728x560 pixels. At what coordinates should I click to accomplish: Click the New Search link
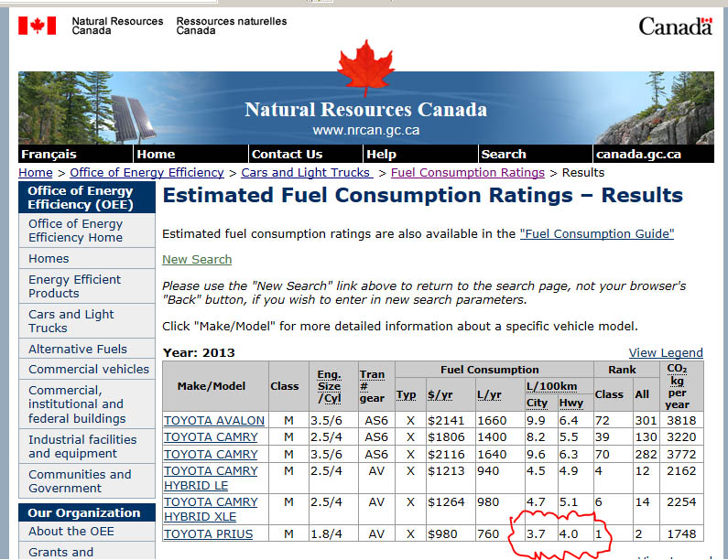(x=197, y=259)
